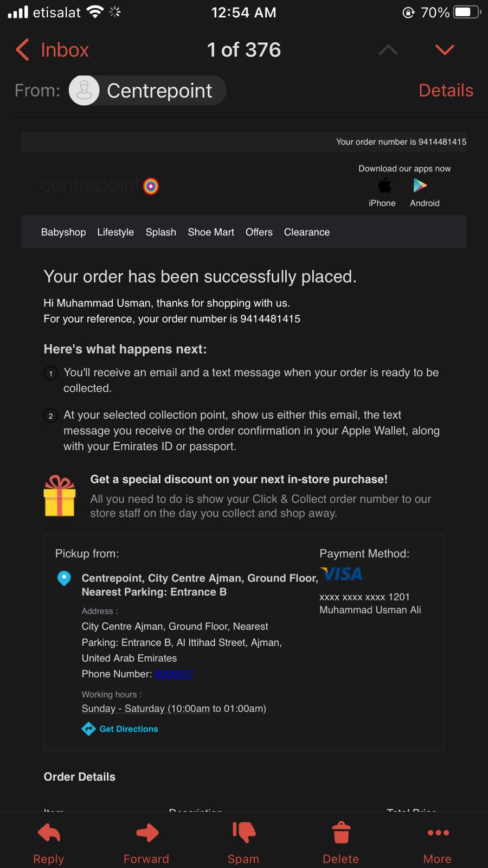This screenshot has height=868, width=488.
Task: Tap the Reply arrow icon
Action: (49, 833)
